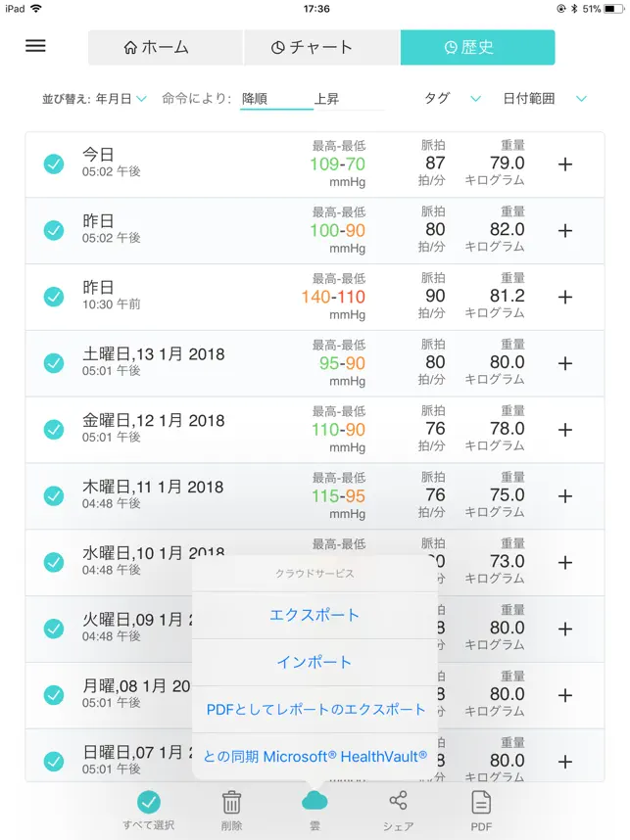Toggle checkbox for Thursday 11 January record

(54, 495)
